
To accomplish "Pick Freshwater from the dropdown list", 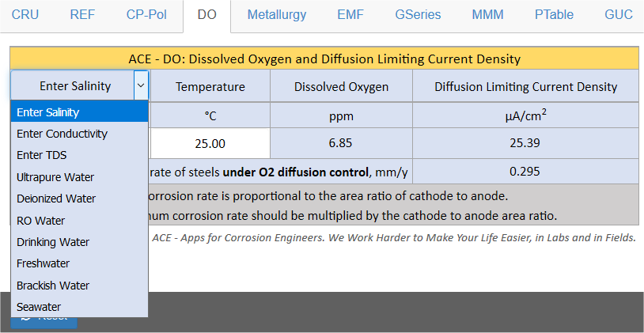I will 44,263.
